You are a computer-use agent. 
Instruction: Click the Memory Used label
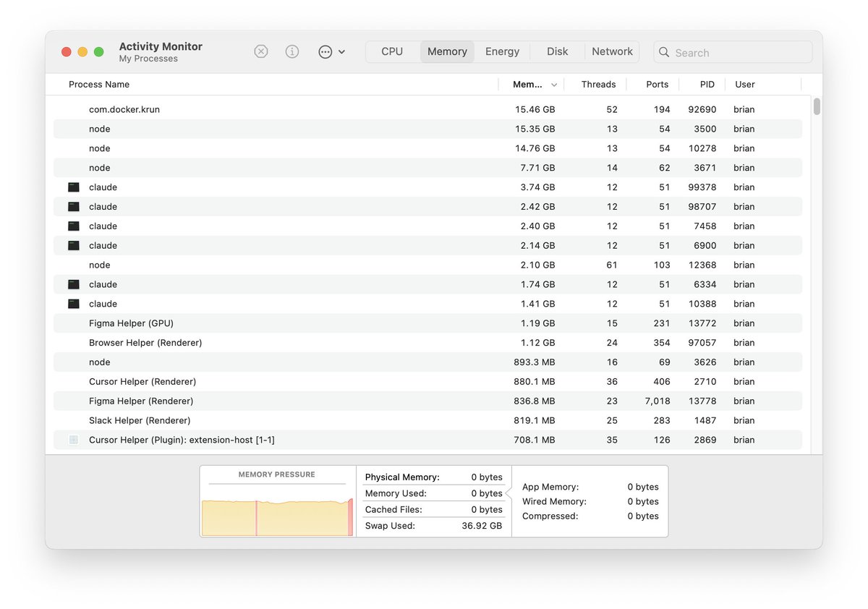pos(396,493)
